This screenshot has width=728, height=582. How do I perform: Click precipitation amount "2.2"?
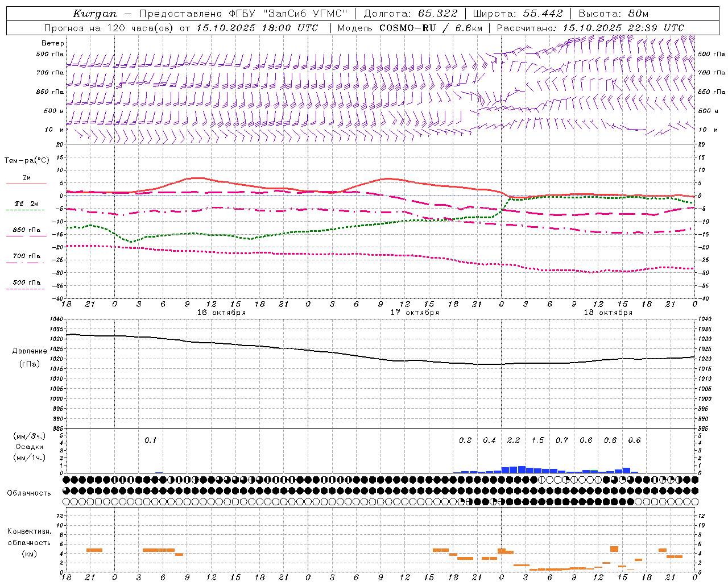(x=514, y=440)
